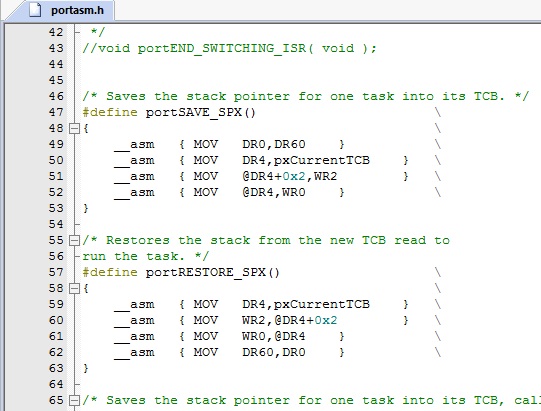
Task: Click the #define keyword on line 57
Action: point(110,272)
